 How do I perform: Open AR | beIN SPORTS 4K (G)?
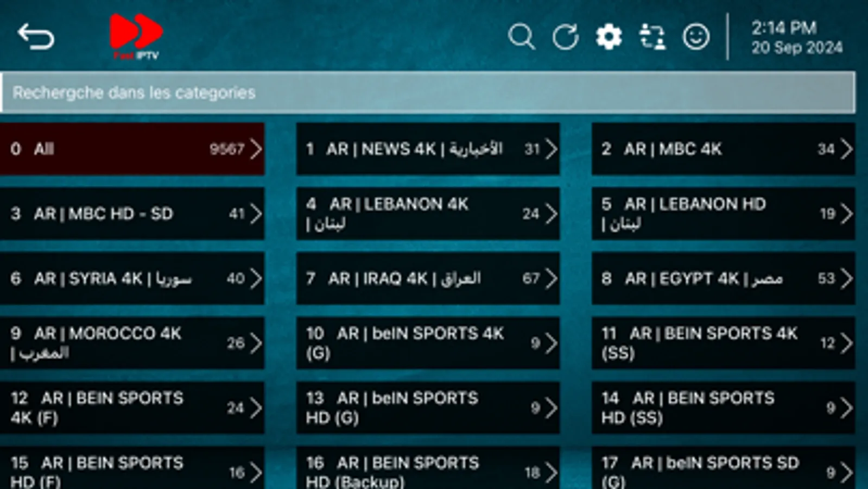tap(428, 343)
